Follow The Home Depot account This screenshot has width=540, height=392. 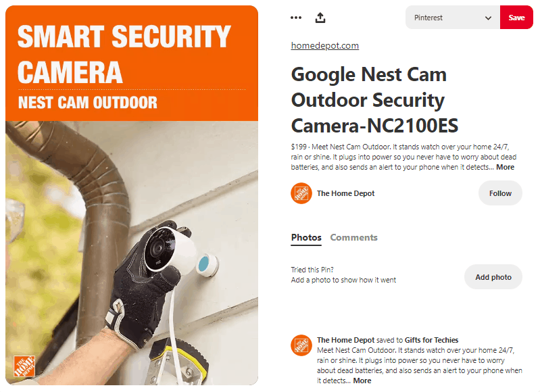coord(500,193)
